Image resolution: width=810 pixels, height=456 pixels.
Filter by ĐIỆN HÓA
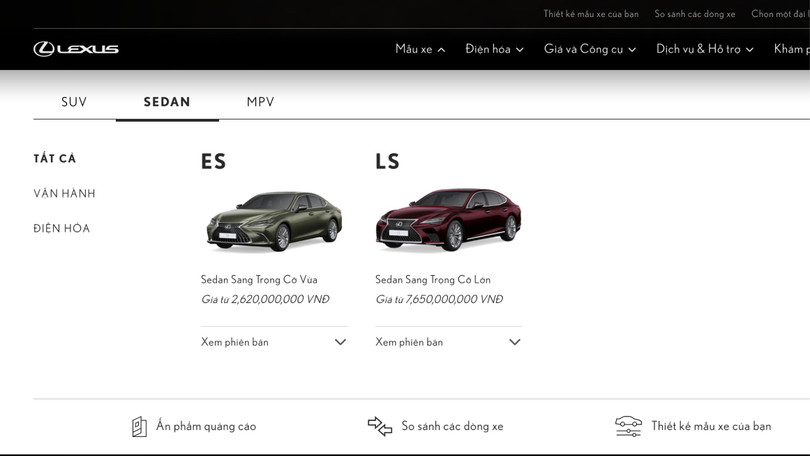[x=61, y=228]
